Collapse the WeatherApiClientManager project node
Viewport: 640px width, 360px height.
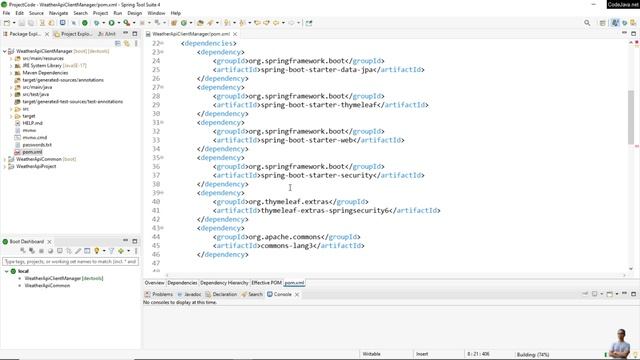[x=5, y=51]
